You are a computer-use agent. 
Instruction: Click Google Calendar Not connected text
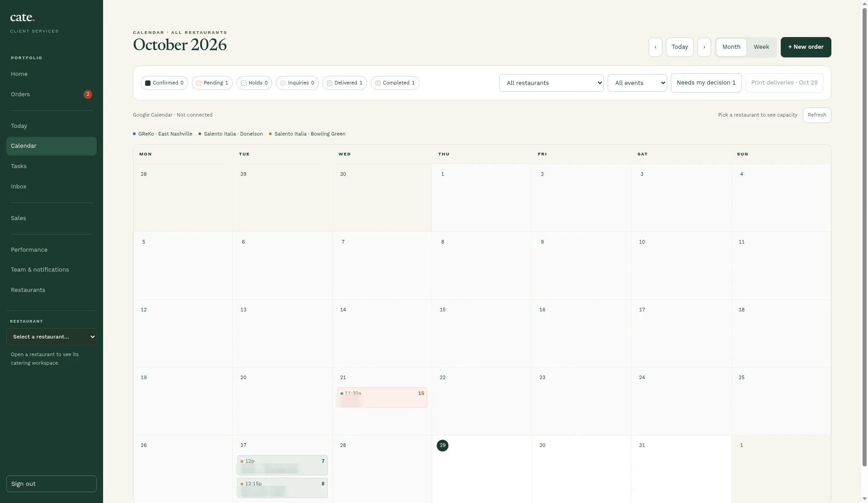pyautogui.click(x=173, y=115)
